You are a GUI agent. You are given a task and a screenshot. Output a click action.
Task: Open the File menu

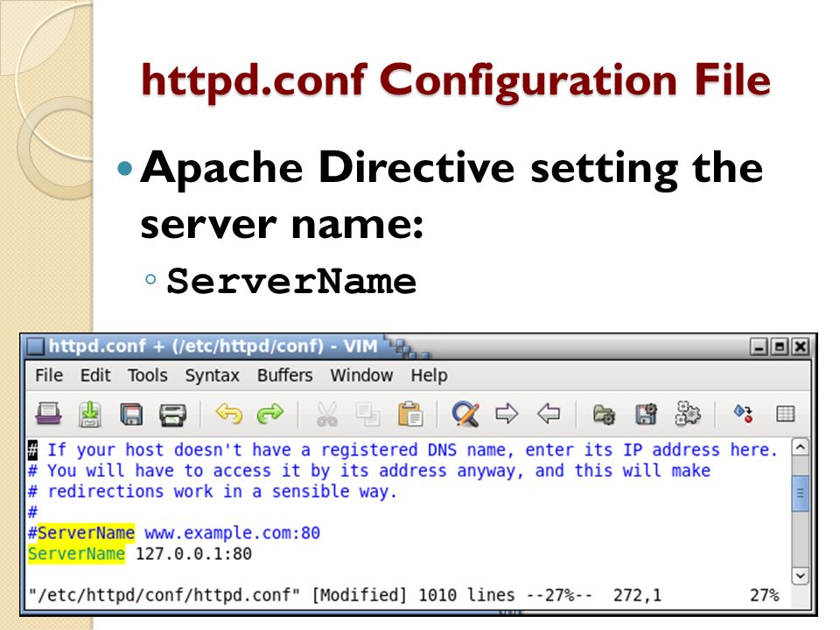[49, 375]
